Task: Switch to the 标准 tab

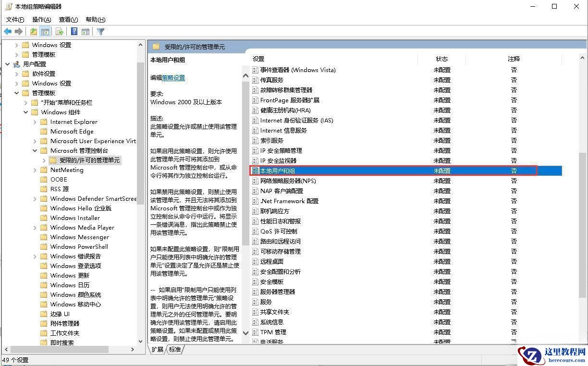Action: (174, 350)
